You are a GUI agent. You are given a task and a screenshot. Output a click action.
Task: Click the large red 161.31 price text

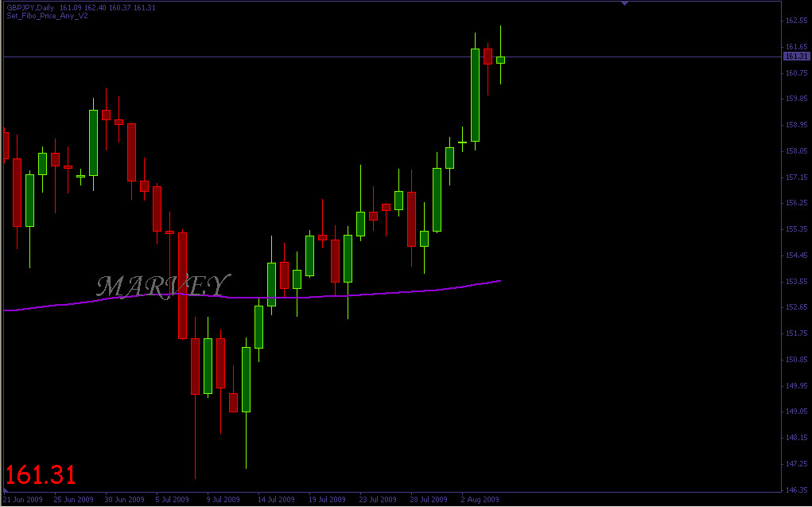click(x=41, y=475)
